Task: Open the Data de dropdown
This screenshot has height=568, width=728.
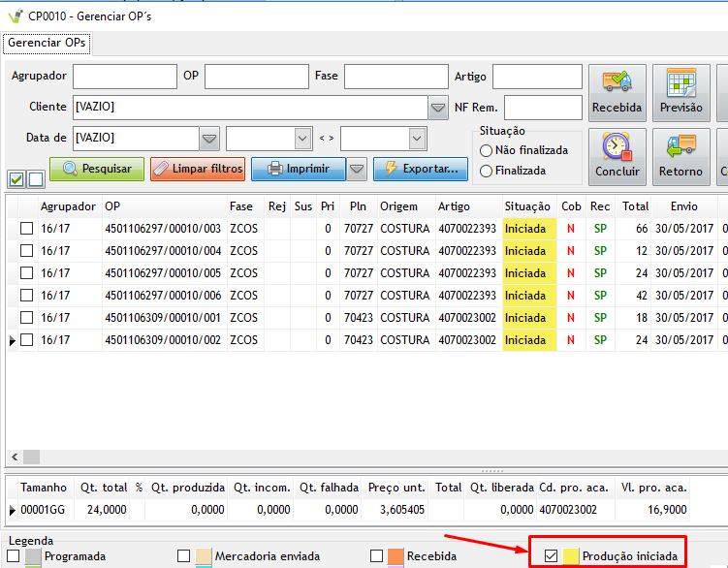Action: point(209,139)
